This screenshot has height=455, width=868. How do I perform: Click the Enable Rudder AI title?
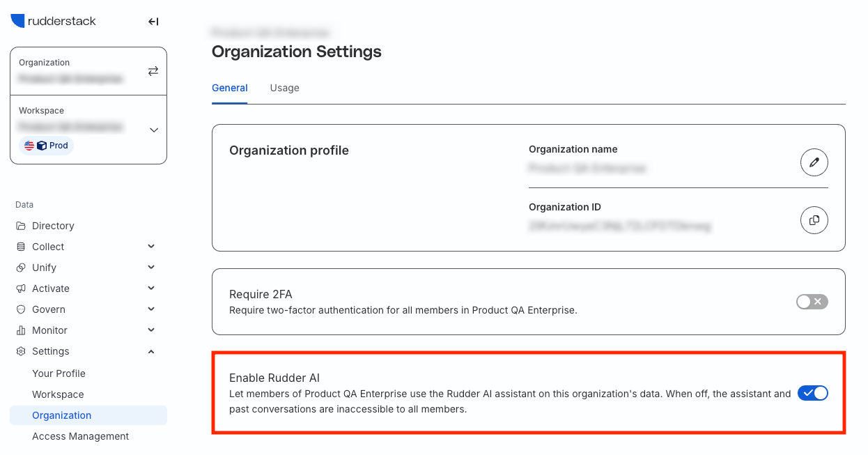click(x=274, y=378)
